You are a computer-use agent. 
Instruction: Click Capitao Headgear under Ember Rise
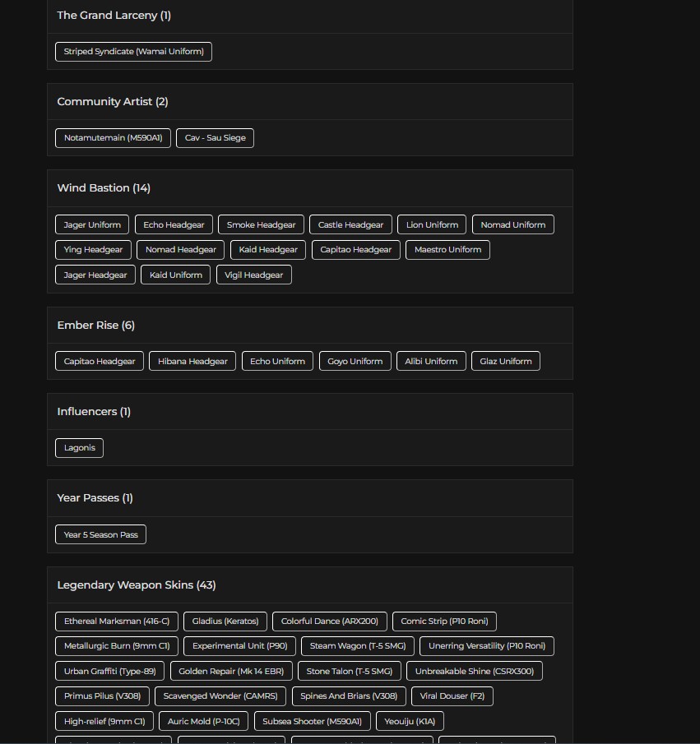coord(100,362)
